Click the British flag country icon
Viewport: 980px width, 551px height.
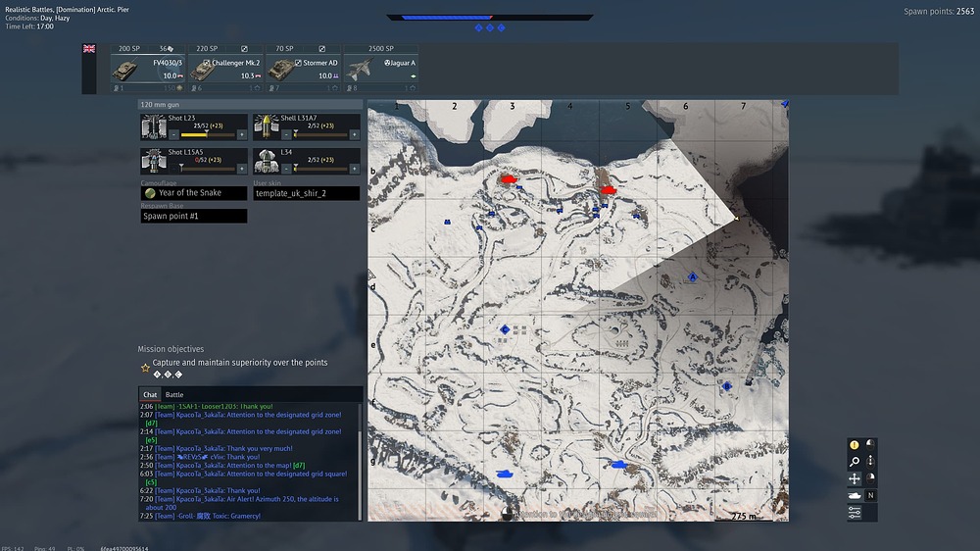click(x=89, y=48)
